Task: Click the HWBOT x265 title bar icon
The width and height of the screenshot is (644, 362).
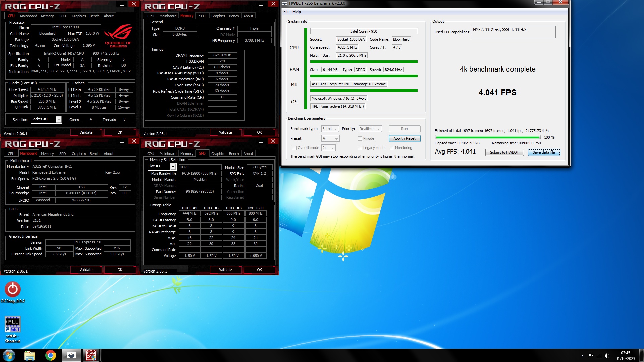Action: point(285,3)
